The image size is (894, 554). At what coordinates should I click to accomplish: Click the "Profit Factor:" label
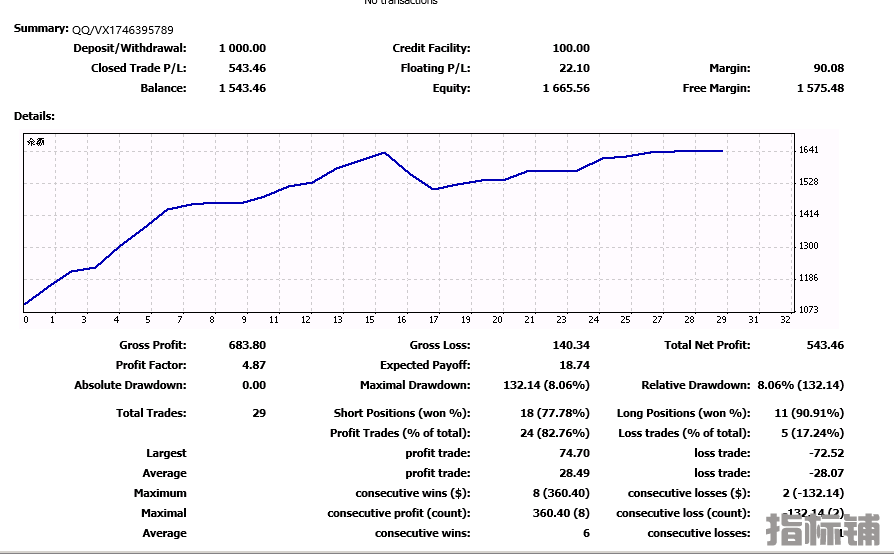tap(151, 365)
